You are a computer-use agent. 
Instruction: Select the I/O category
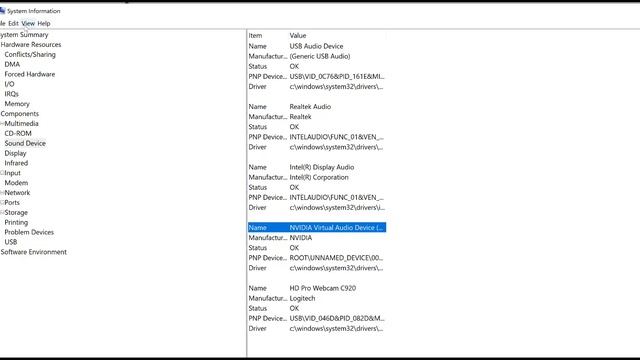click(x=9, y=84)
